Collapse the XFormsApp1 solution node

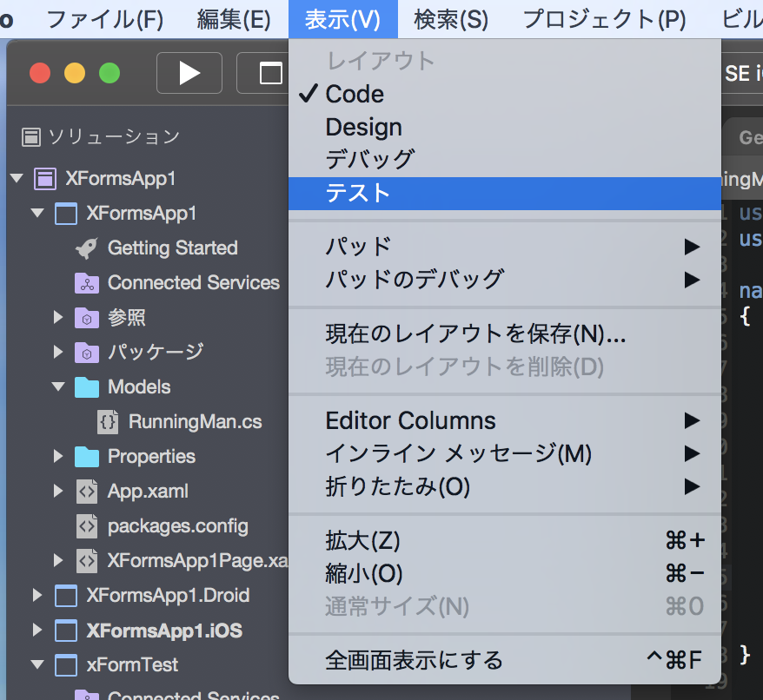(17, 179)
